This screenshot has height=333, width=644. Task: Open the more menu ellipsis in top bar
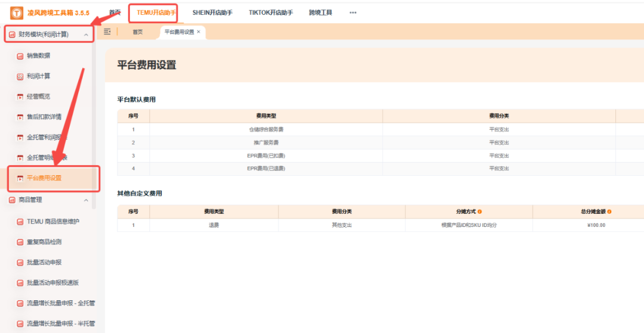point(353,13)
